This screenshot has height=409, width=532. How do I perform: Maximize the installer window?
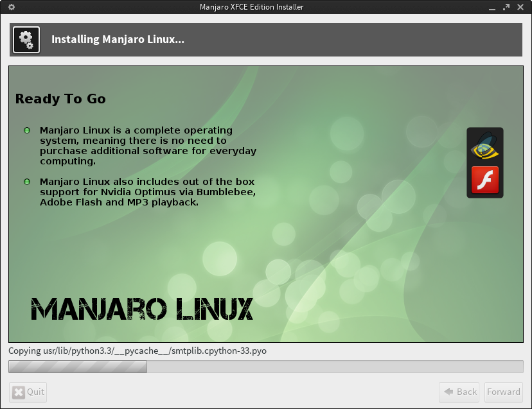tap(506, 7)
